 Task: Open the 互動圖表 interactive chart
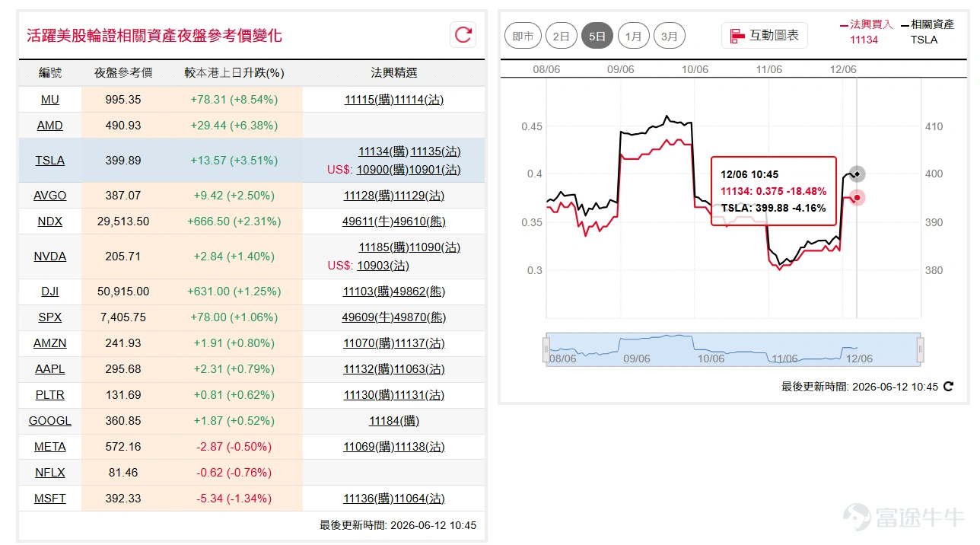(764, 35)
